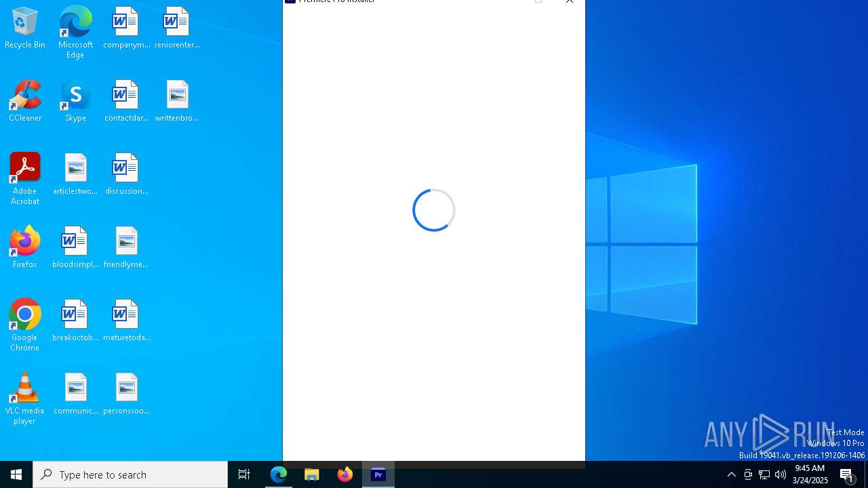
Task: Select the maturetoda... Word document
Action: 126,321
